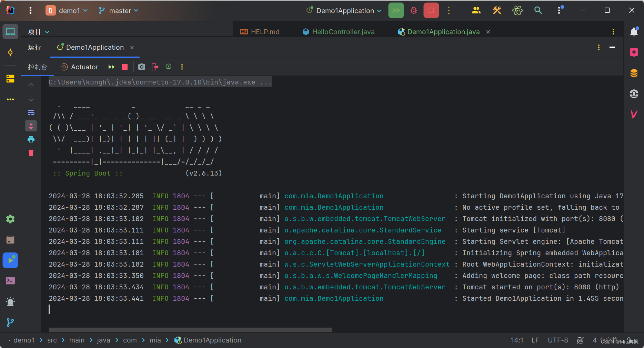Open Database tool window icon
Screen dimensions: 644x348
point(634,73)
